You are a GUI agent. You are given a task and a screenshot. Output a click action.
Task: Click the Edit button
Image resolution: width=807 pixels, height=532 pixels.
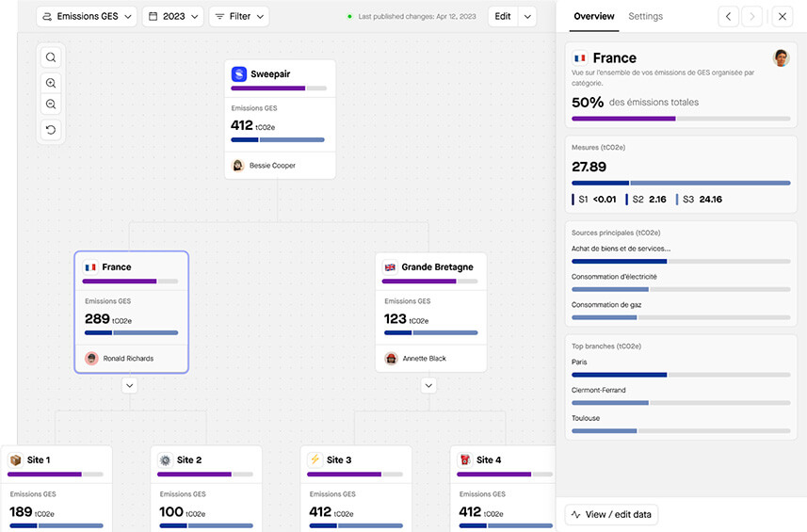pyautogui.click(x=503, y=16)
